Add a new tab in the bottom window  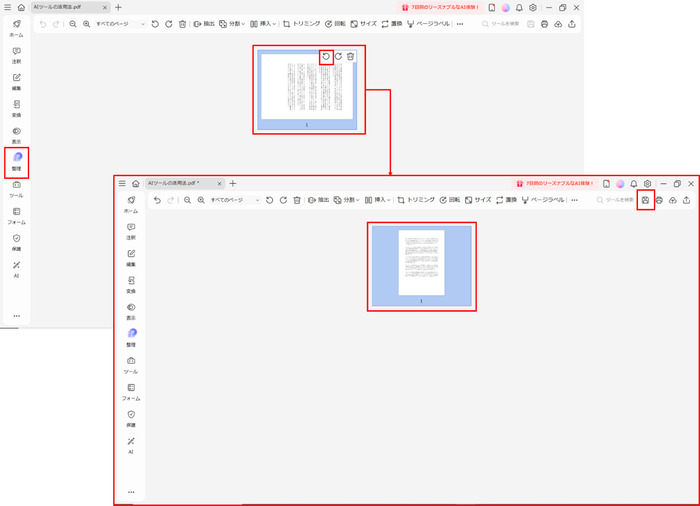(x=233, y=184)
